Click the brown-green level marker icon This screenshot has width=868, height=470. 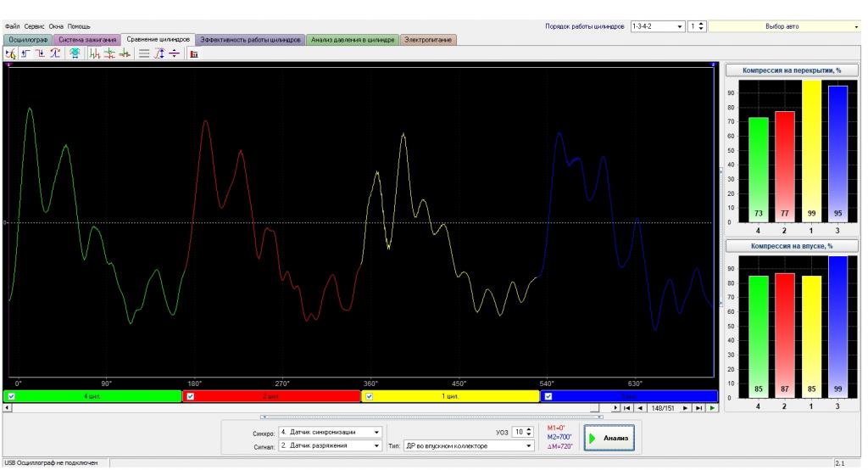(125, 53)
